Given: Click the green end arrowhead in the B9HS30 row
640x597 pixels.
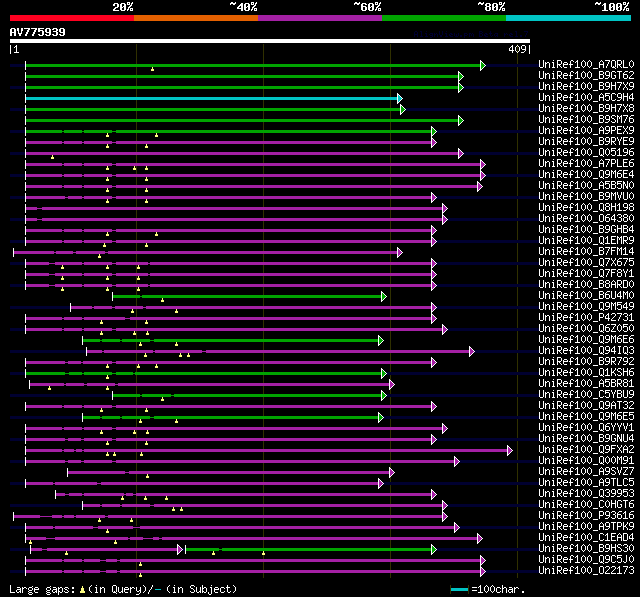Looking at the screenshot, I should point(434,550).
